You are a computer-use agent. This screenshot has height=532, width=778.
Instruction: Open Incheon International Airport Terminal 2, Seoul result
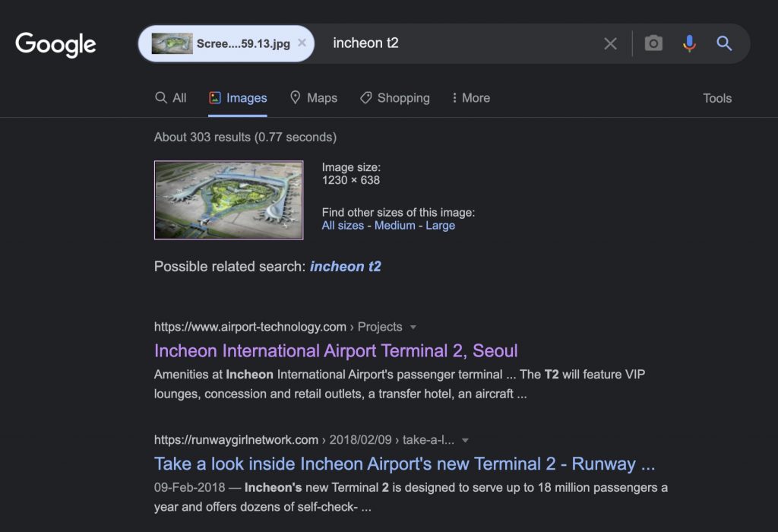pos(336,351)
